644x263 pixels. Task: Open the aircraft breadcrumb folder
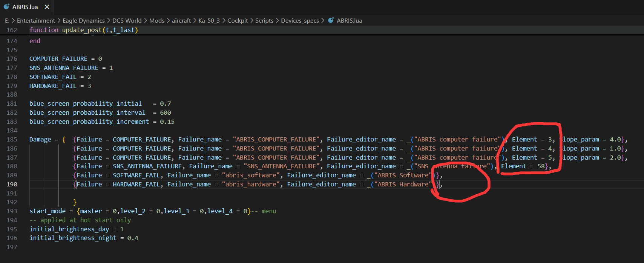coord(181,20)
